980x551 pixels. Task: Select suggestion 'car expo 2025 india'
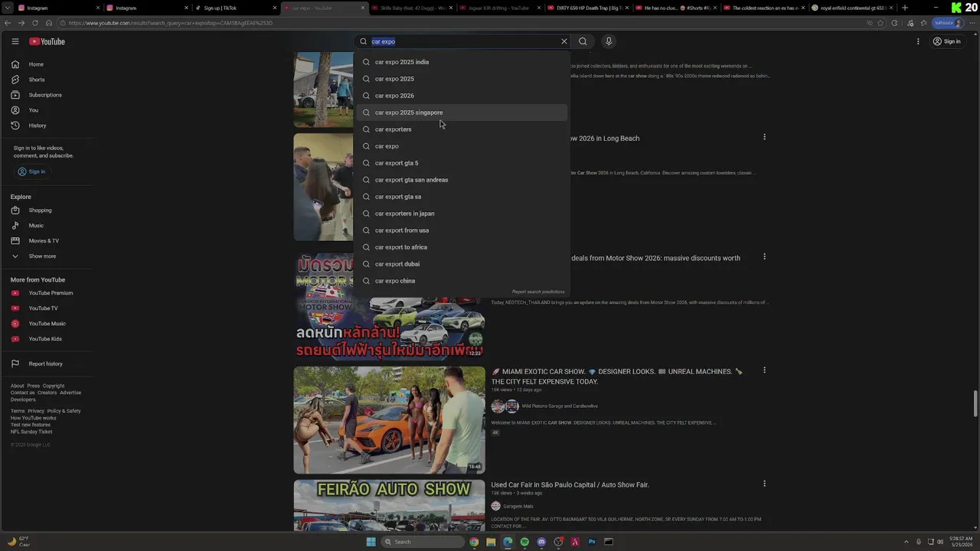(462, 62)
